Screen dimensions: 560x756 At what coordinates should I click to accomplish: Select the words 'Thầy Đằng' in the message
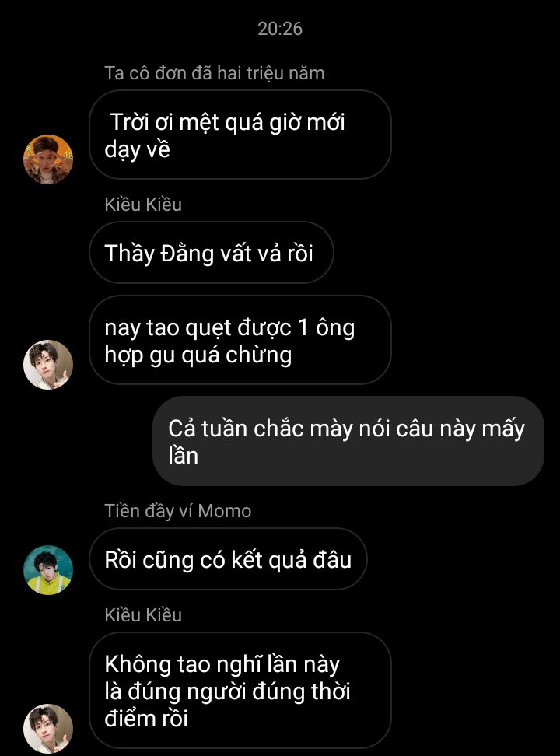click(159, 254)
